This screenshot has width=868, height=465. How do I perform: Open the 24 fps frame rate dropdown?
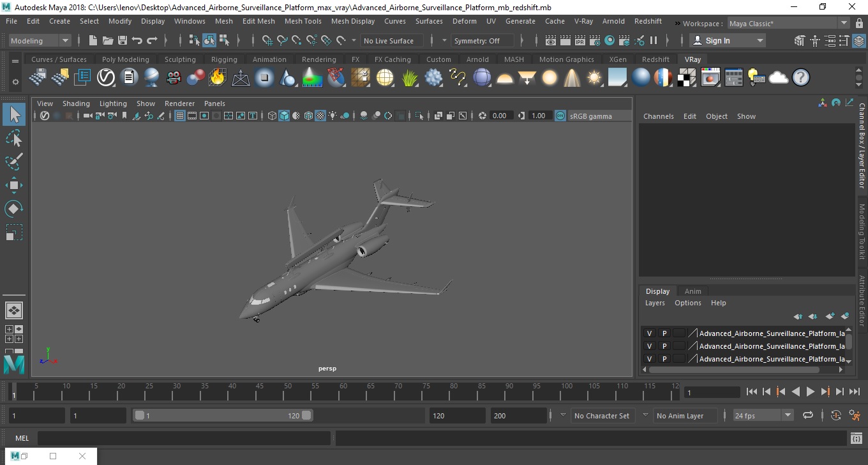[763, 415]
